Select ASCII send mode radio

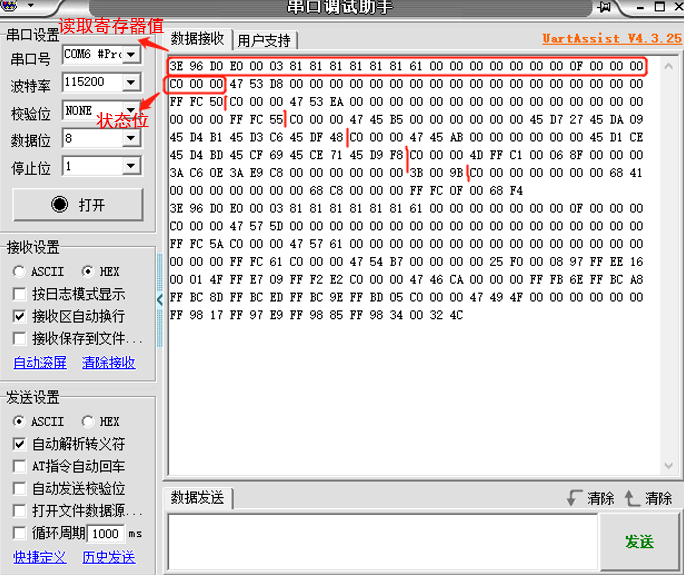19,421
